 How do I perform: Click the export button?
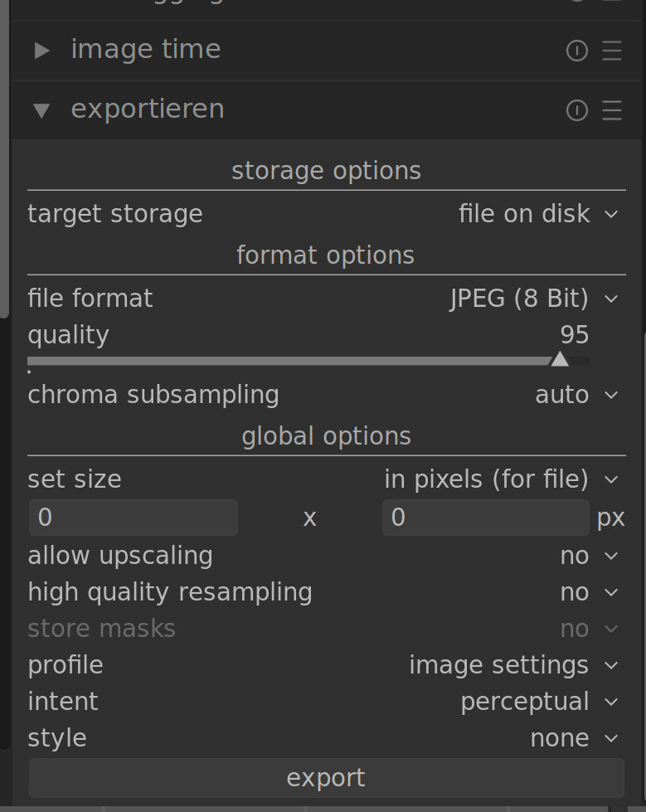pyautogui.click(x=326, y=778)
